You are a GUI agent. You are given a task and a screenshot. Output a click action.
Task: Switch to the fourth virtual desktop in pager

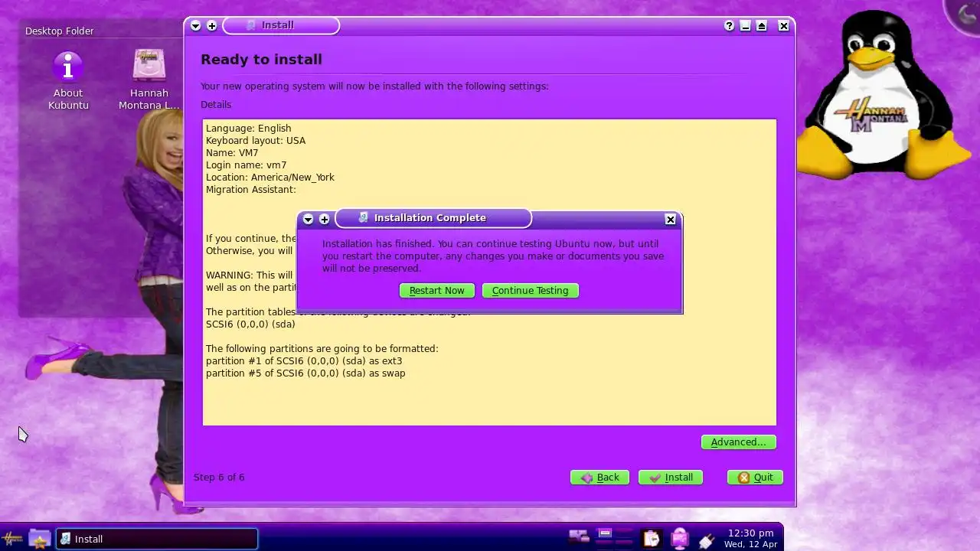[624, 544]
